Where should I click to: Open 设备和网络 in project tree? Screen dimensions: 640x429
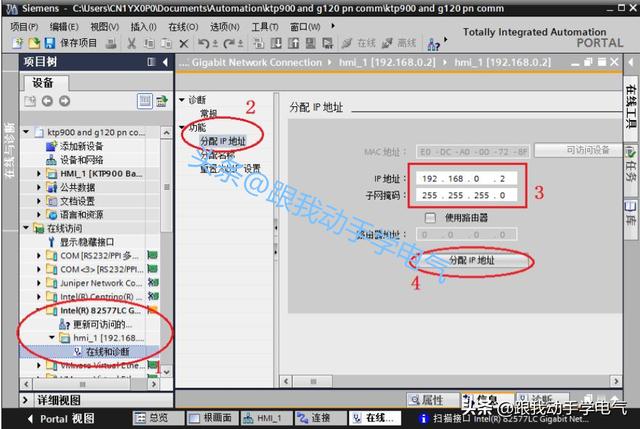(x=82, y=160)
